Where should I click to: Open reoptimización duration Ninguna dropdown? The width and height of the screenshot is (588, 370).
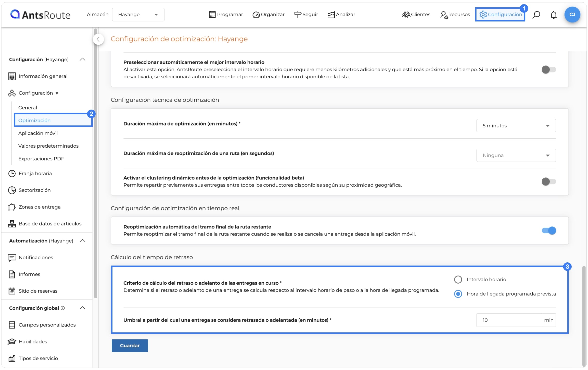click(x=516, y=155)
